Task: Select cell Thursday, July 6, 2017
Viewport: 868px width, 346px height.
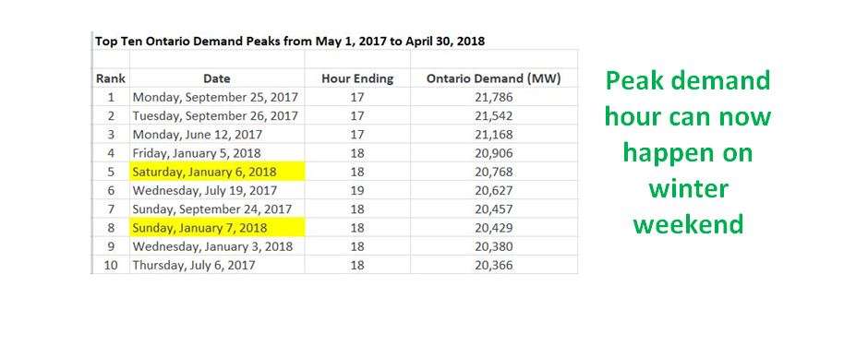Action: click(x=217, y=265)
